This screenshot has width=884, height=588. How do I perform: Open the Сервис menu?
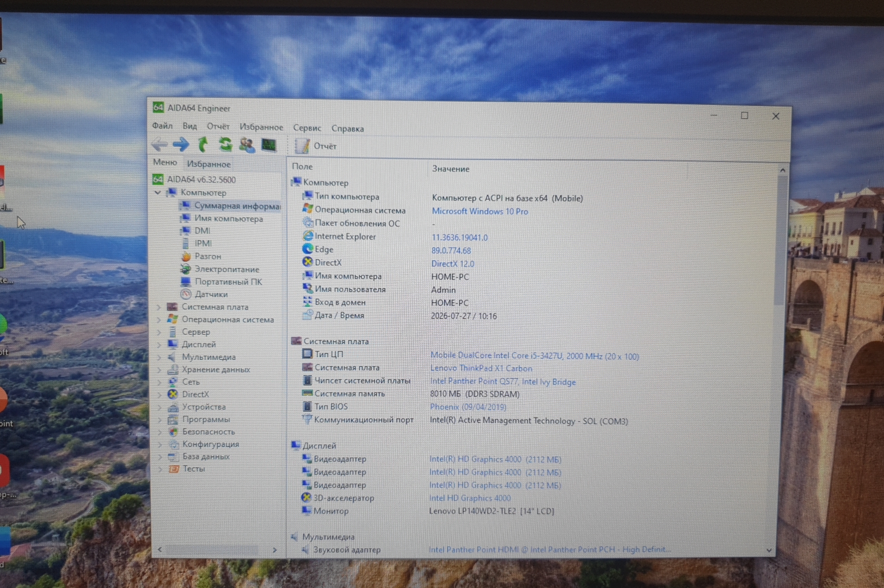307,128
